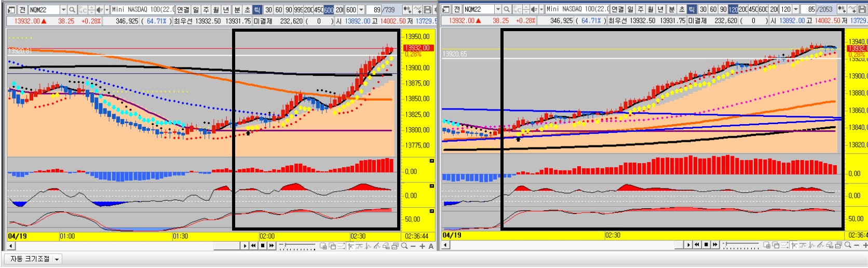The image size is (868, 268).
Task: Select the highlighted 120 preset in right chart
Action: click(733, 10)
